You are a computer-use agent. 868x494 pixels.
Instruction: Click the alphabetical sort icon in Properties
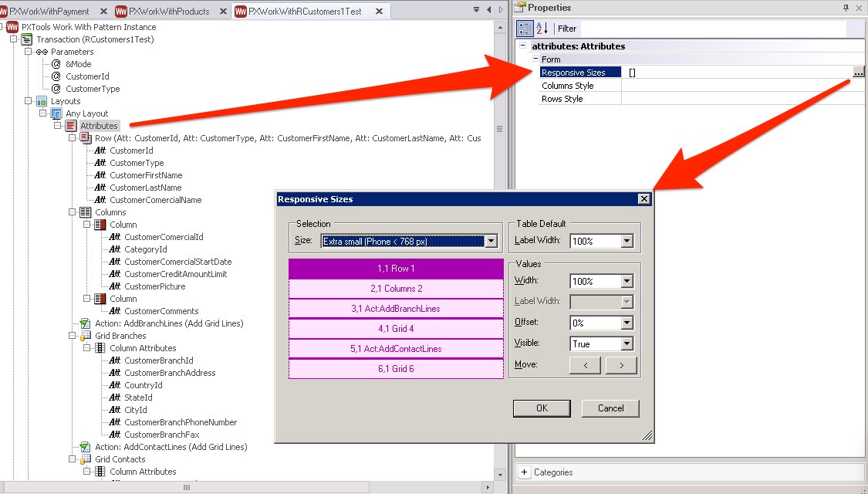point(542,29)
